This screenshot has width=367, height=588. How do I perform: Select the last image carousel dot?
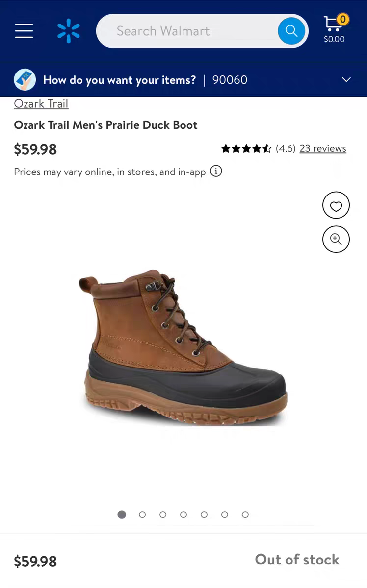[245, 514]
